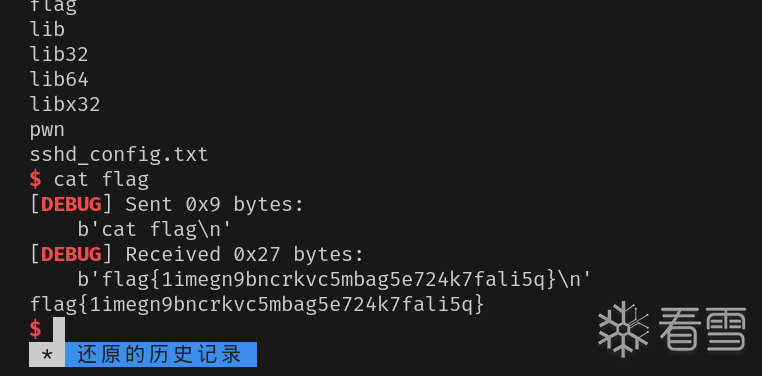Click the block cursor at the prompt
This screenshot has height=376, width=762.
[x=59, y=329]
